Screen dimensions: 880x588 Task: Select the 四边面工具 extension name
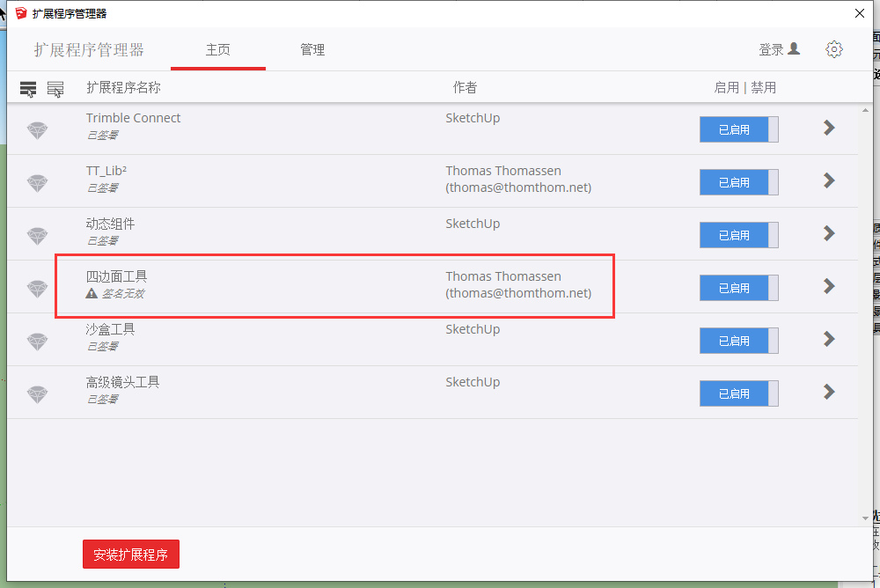pyautogui.click(x=116, y=276)
